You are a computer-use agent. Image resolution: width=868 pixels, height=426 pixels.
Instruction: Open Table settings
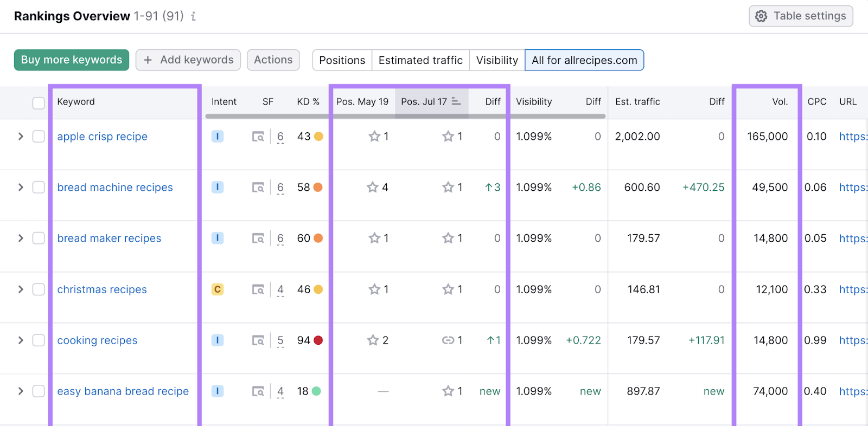click(x=801, y=16)
